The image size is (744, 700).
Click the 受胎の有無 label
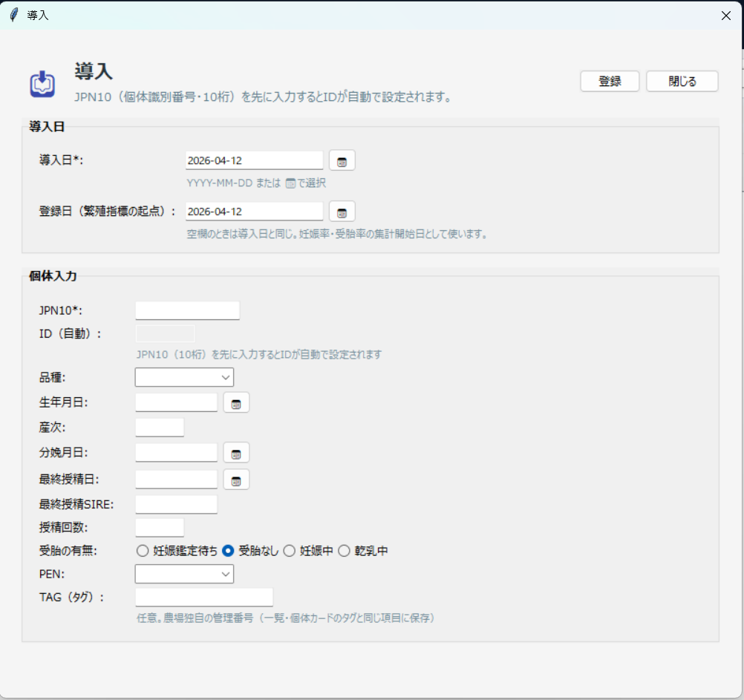click(68, 551)
